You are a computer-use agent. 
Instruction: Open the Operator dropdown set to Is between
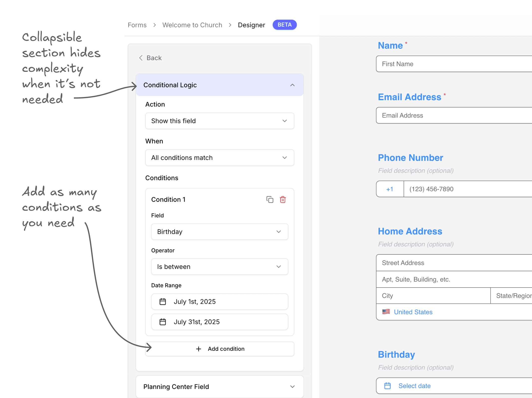click(x=220, y=267)
